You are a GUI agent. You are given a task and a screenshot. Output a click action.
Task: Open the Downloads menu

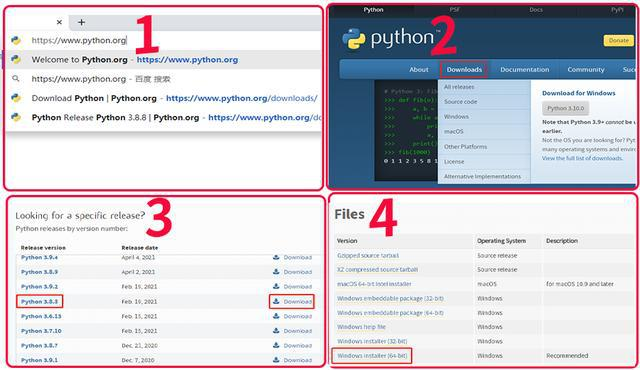(464, 70)
